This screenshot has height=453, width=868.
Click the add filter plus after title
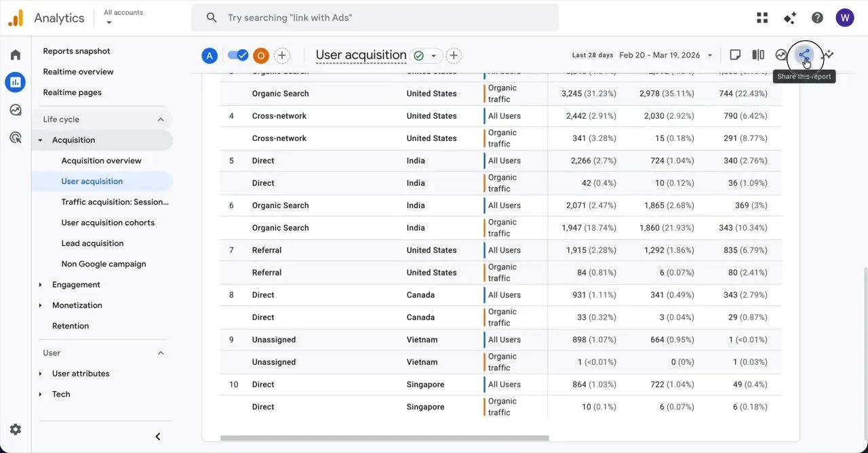tap(454, 56)
